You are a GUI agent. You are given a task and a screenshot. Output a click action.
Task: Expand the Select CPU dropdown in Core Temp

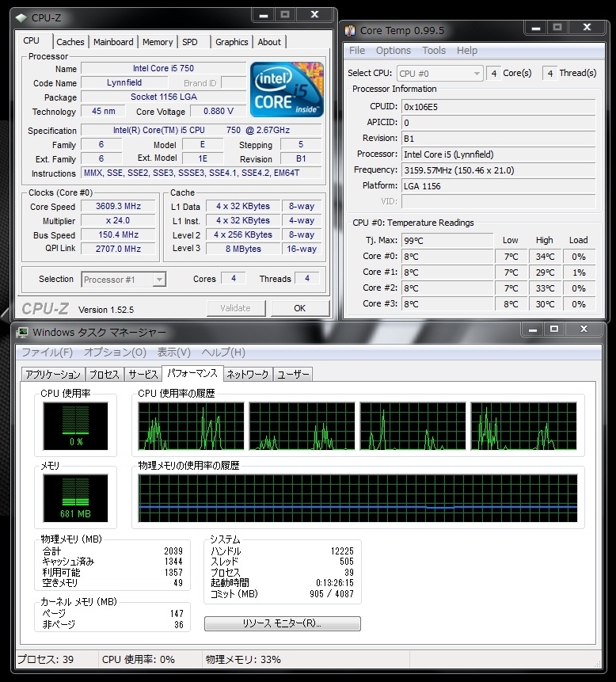477,74
